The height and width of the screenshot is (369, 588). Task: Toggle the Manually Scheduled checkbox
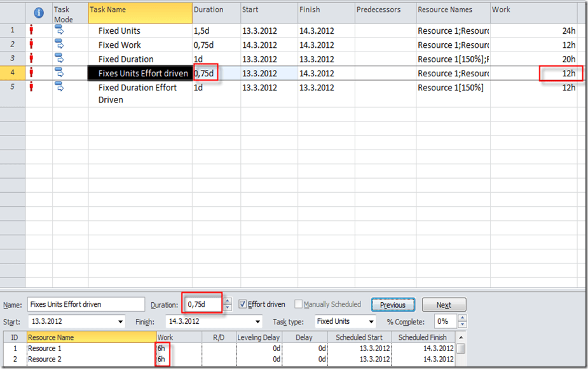(x=298, y=305)
